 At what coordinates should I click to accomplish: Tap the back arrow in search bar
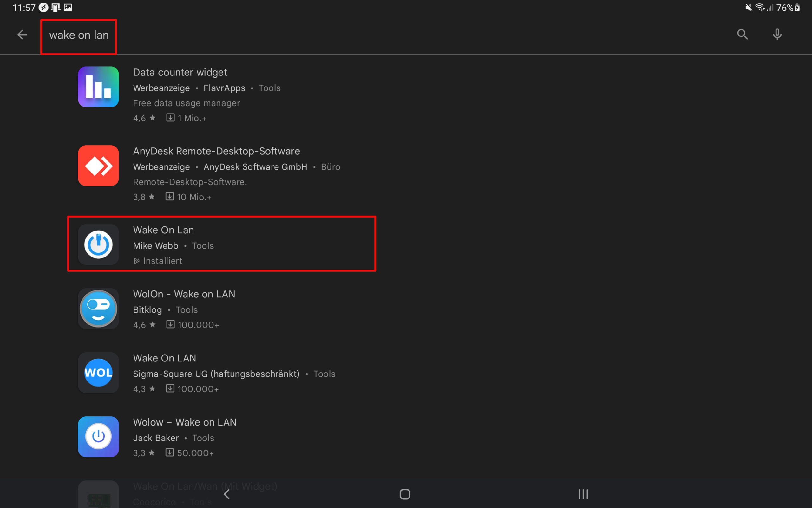point(22,35)
